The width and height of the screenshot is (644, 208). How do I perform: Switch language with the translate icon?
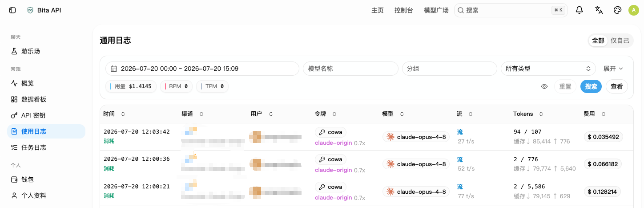point(599,10)
